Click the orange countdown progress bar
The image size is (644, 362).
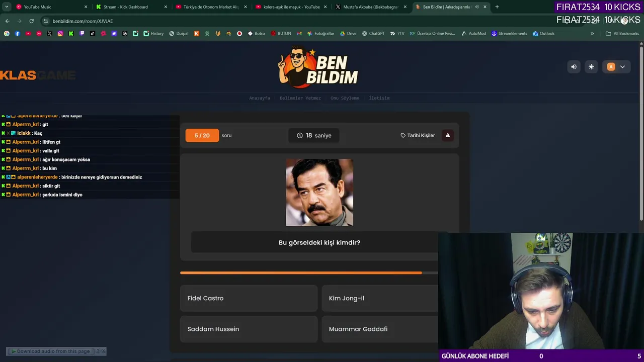pos(301,273)
